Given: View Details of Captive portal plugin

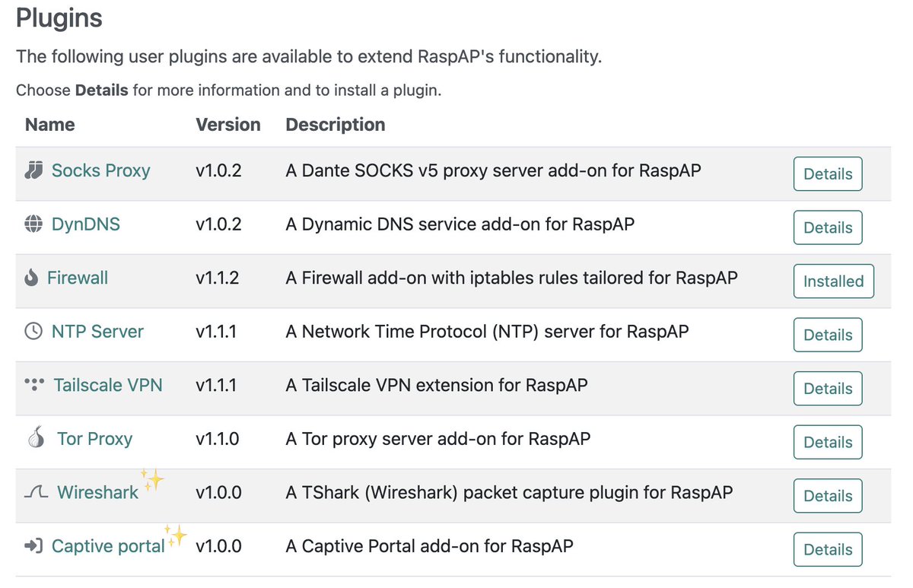Looking at the screenshot, I should [828, 549].
